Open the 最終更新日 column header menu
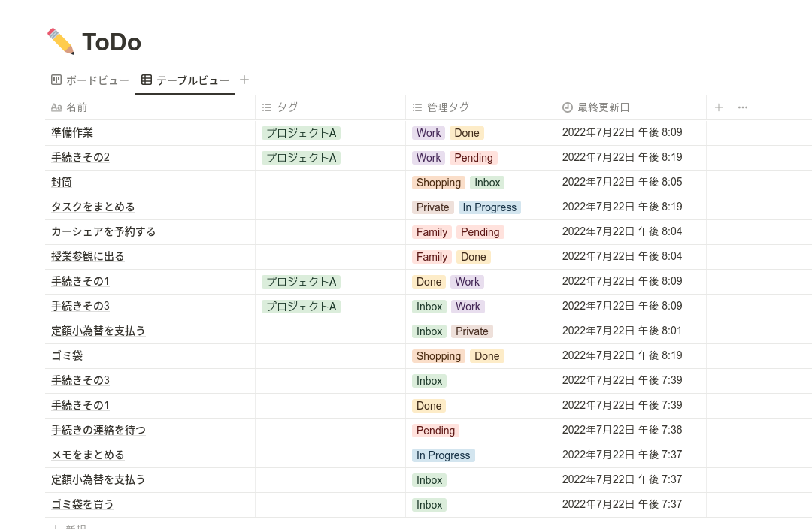Image resolution: width=812 pixels, height=529 pixels. coord(631,107)
